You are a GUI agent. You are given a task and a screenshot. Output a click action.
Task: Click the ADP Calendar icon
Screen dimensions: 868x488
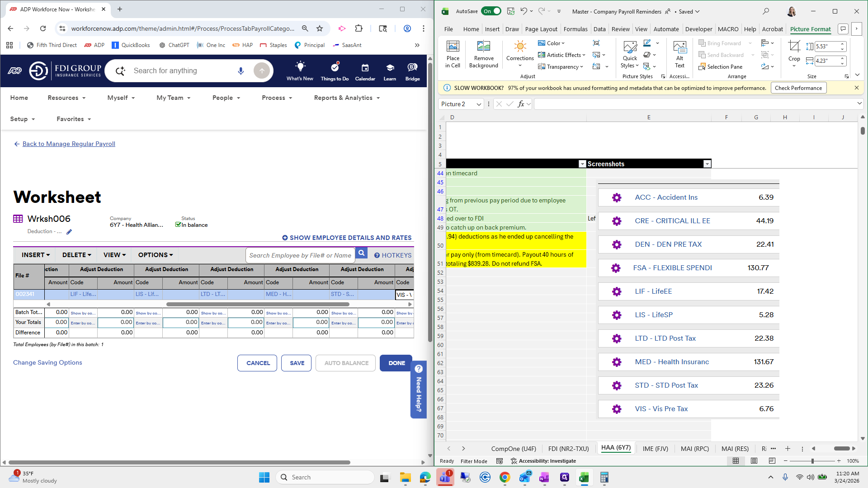(x=365, y=68)
